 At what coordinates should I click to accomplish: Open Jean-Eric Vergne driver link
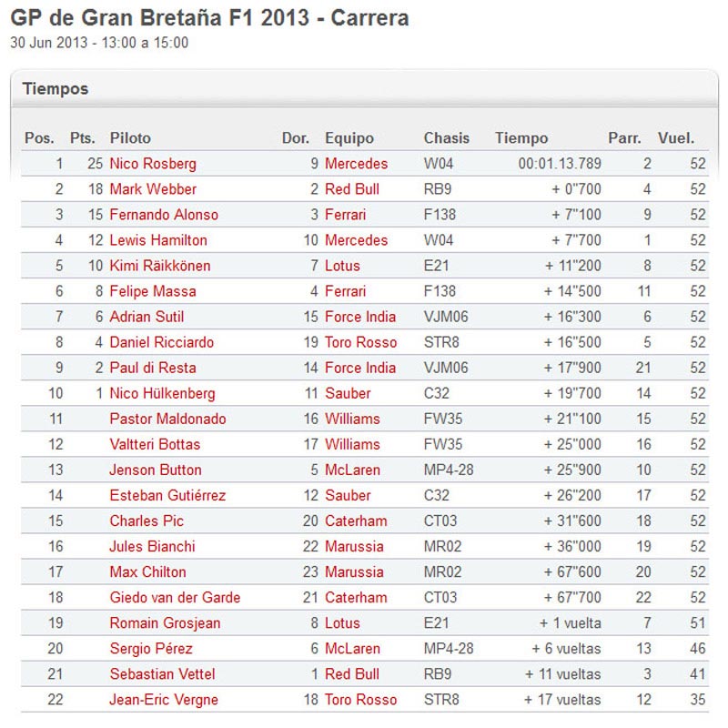(164, 700)
